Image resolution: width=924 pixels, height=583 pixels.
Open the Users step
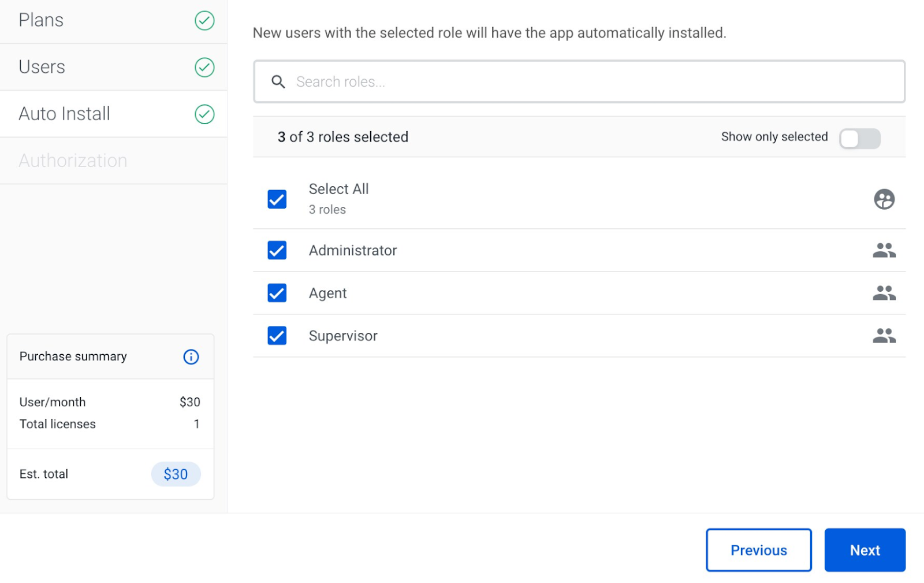114,67
